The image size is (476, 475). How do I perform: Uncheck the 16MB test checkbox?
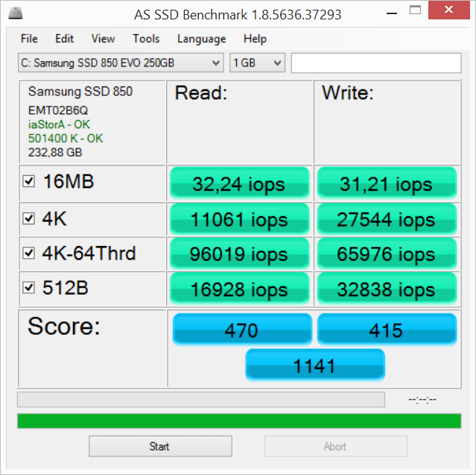point(28,181)
